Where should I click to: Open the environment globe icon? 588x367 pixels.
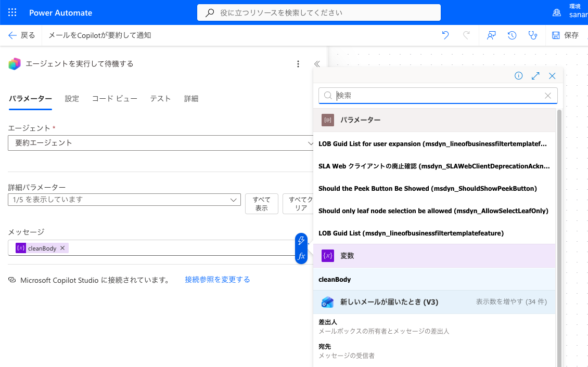pyautogui.click(x=557, y=12)
